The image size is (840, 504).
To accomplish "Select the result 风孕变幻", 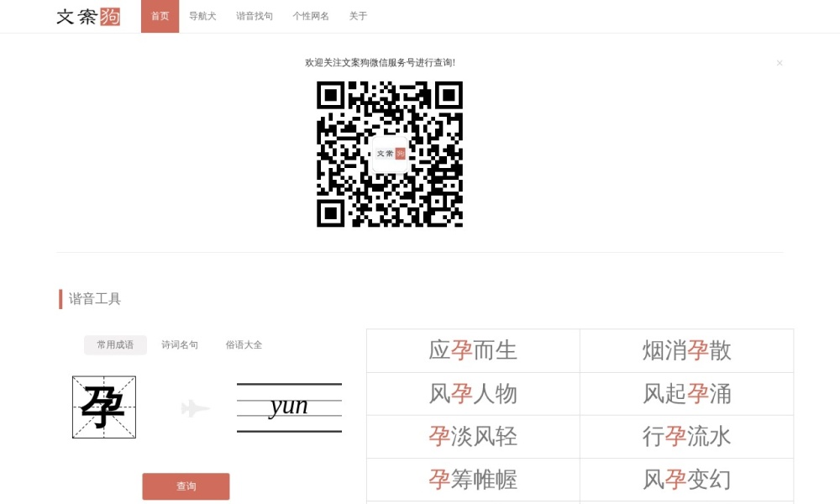I will pos(687,480).
